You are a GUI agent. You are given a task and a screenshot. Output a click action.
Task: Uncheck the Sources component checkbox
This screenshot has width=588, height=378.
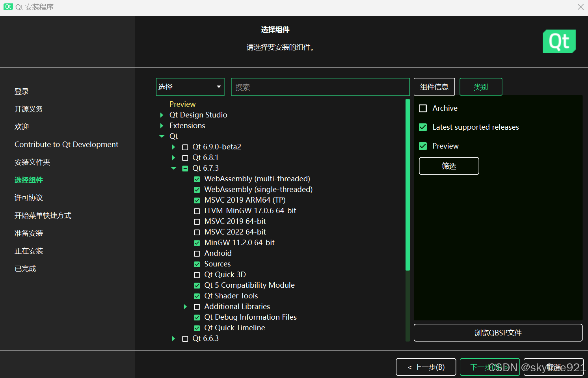[x=197, y=264]
